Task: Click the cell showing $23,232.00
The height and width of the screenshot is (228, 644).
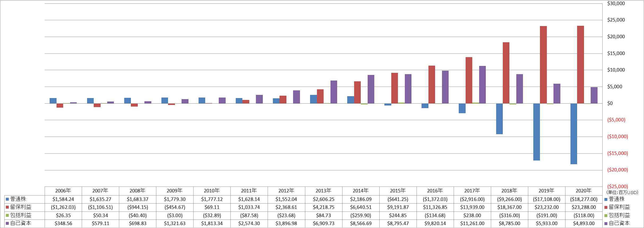Action: [x=547, y=207]
